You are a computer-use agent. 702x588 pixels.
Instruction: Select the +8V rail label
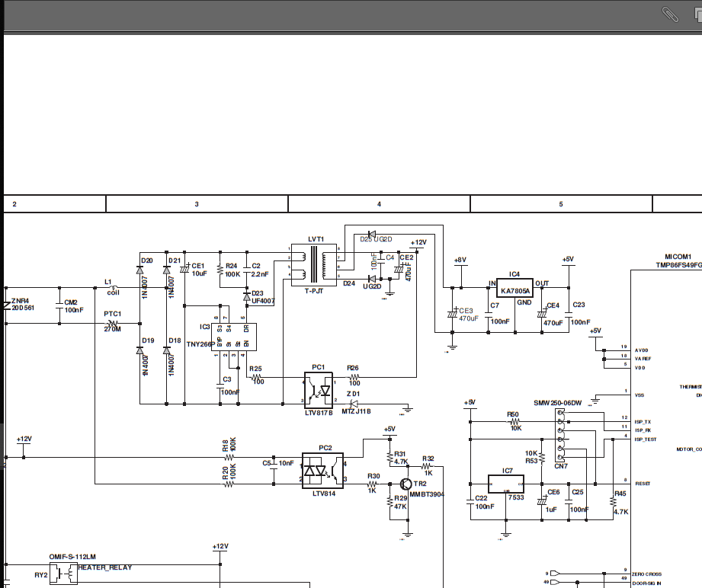click(460, 260)
